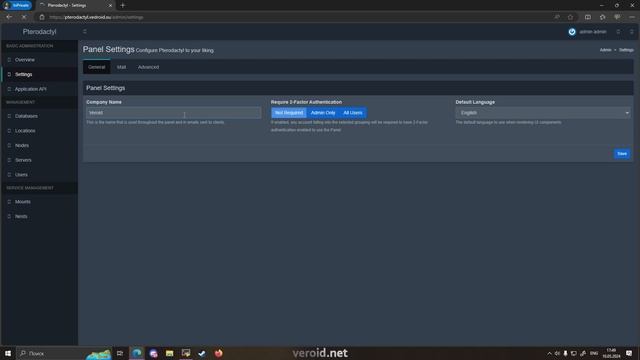Switch to the Mail settings tab
640x360 pixels.
coord(121,67)
